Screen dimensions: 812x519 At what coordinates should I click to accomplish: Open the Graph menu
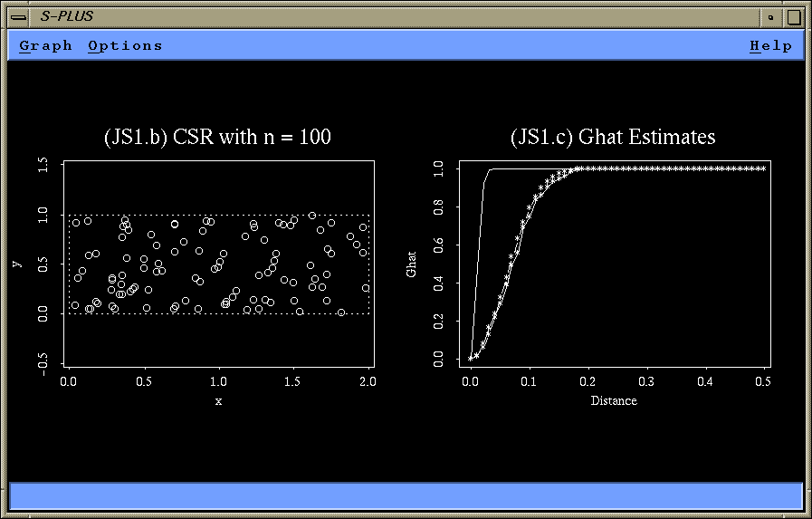click(45, 46)
